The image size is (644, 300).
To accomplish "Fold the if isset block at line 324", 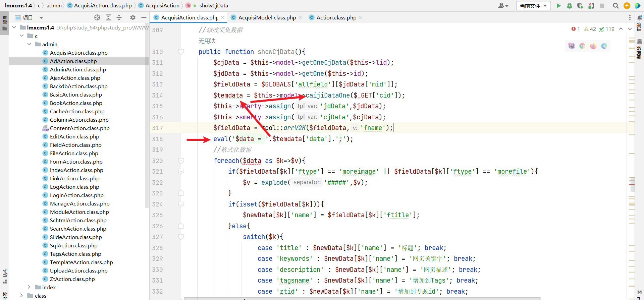I will click(x=181, y=204).
